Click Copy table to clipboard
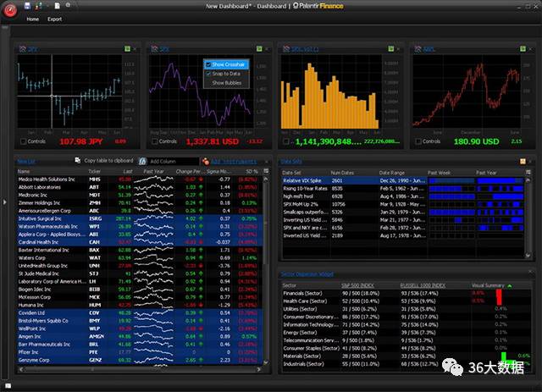Screen dimensions: 542x392 108,161
